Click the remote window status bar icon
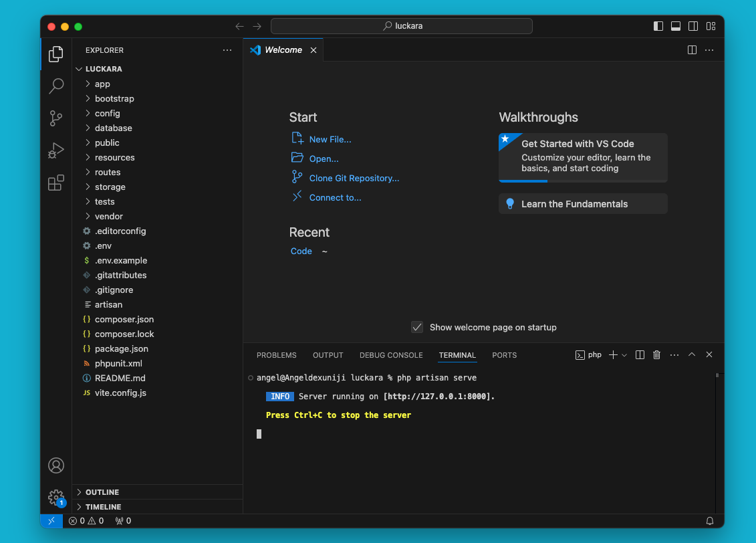Viewport: 756px width, 543px height. (x=51, y=521)
